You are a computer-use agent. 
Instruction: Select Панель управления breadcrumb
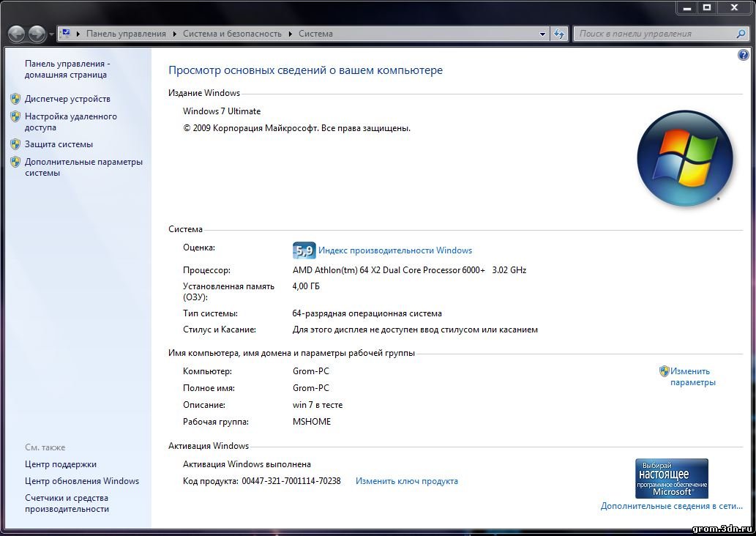click(x=126, y=34)
